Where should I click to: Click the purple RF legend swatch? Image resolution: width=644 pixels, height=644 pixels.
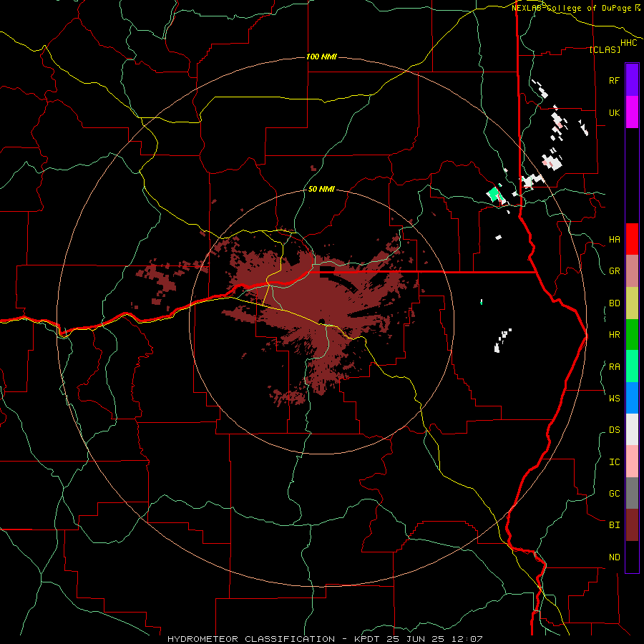[632, 80]
